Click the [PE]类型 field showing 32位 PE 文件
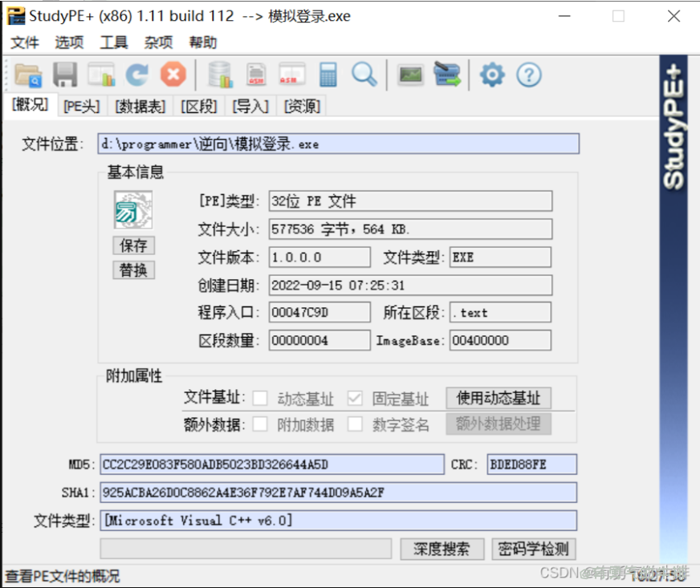The width and height of the screenshot is (700, 588). click(410, 201)
